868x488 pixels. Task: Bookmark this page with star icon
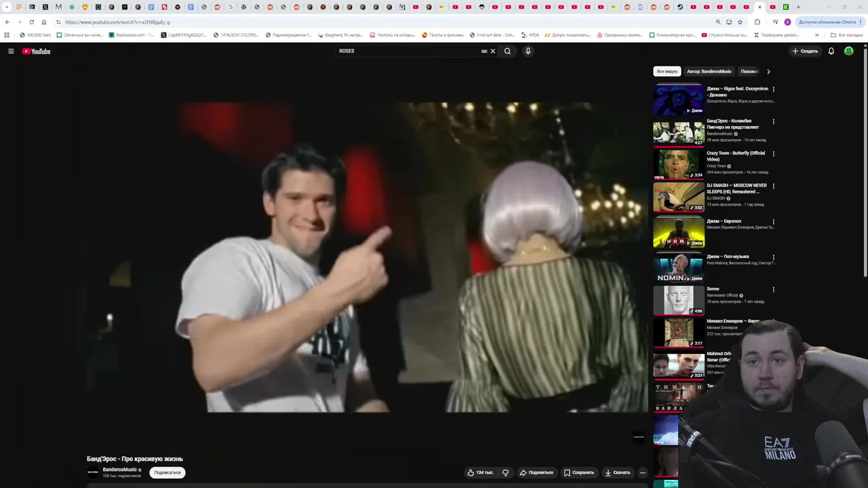pyautogui.click(x=740, y=22)
